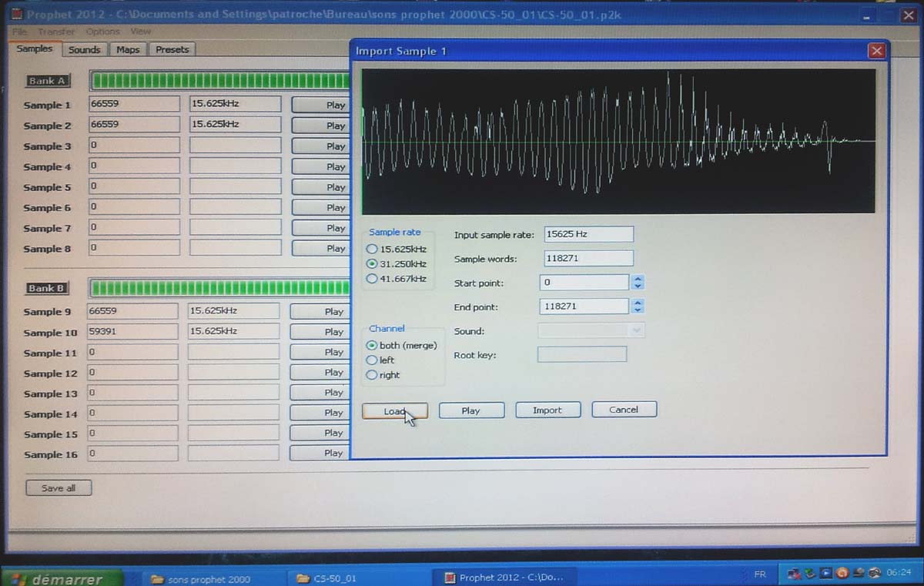Click the rightmost tray icon beside the clock
Screen dimensions: 924x586
pyautogui.click(x=875, y=573)
